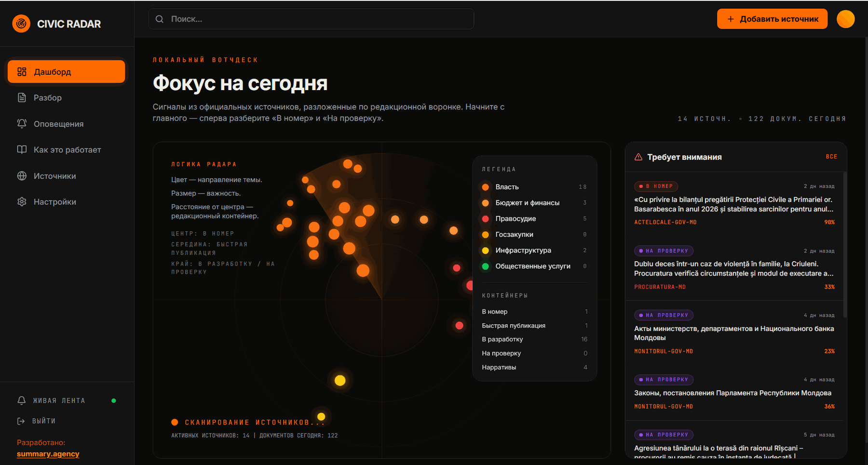Filter by Быстрая публикация container

pos(534,326)
